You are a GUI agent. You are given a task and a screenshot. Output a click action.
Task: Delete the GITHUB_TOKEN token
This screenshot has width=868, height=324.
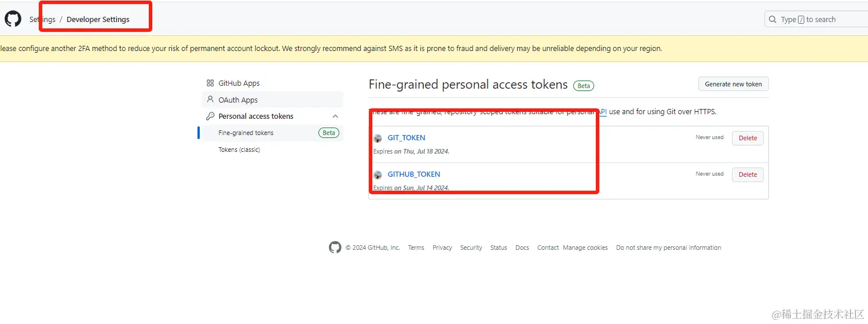pos(748,174)
